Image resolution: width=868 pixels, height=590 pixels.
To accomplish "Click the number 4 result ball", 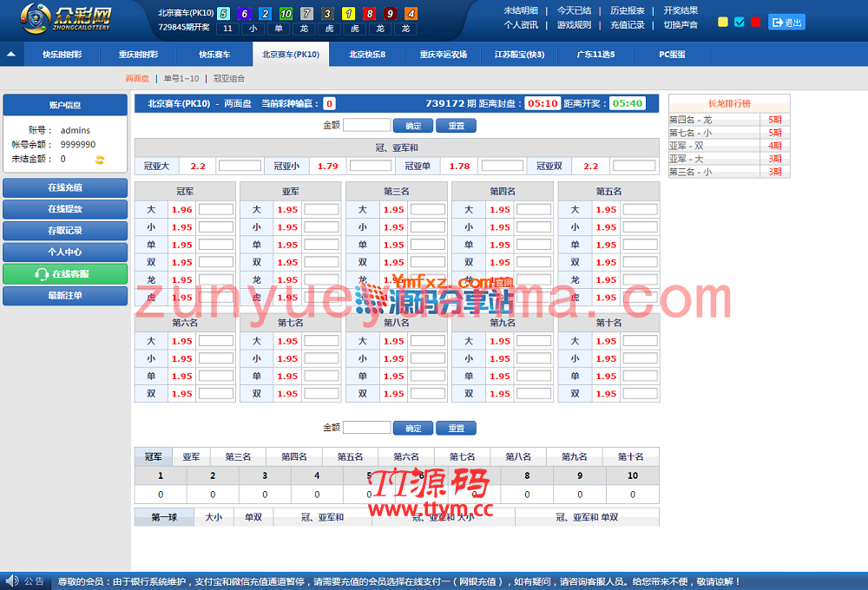I will pos(411,13).
